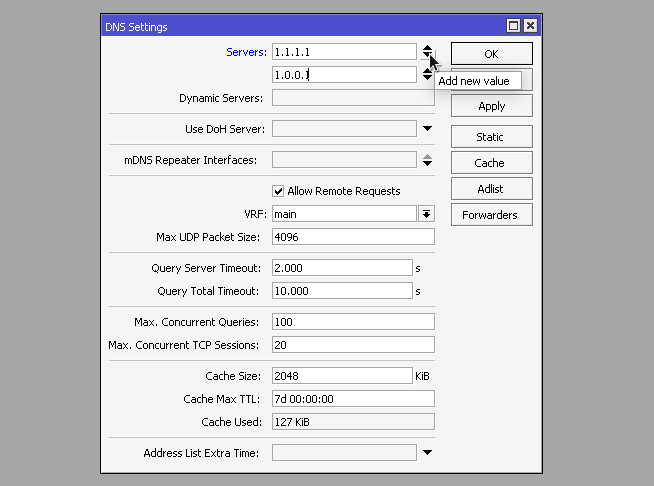Click the Query Server Timeout field
The height and width of the screenshot is (486, 654).
341,268
